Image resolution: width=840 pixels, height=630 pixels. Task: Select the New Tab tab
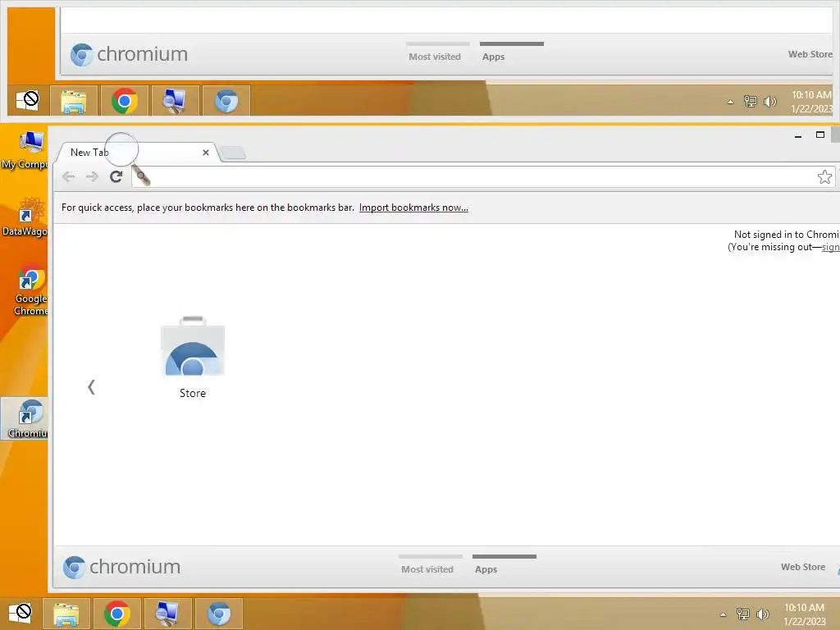(137, 153)
